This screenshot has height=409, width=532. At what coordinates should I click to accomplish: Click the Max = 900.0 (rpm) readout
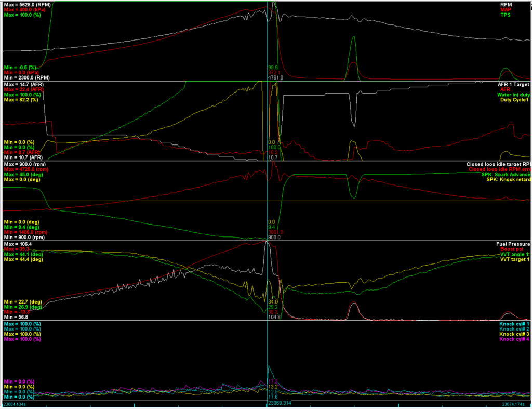pyautogui.click(x=24, y=164)
